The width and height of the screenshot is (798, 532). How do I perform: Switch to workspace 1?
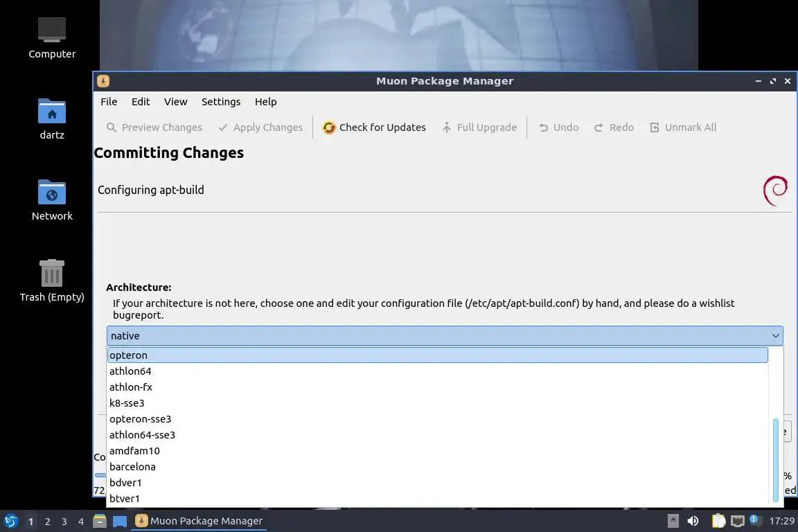point(31,522)
